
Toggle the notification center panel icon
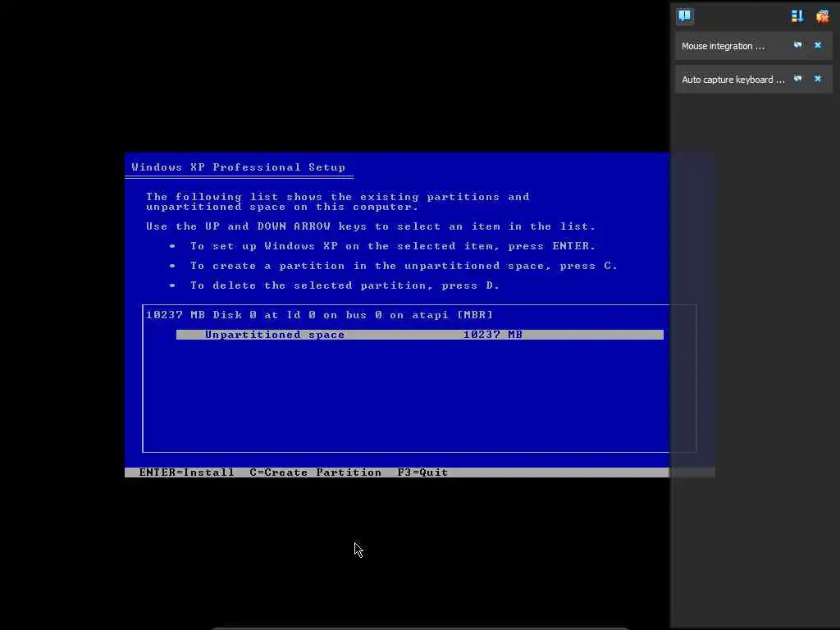pyautogui.click(x=685, y=16)
